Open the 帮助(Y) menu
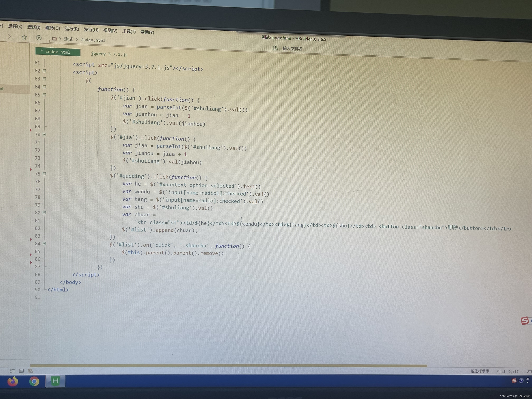The width and height of the screenshot is (532, 399). click(x=147, y=32)
